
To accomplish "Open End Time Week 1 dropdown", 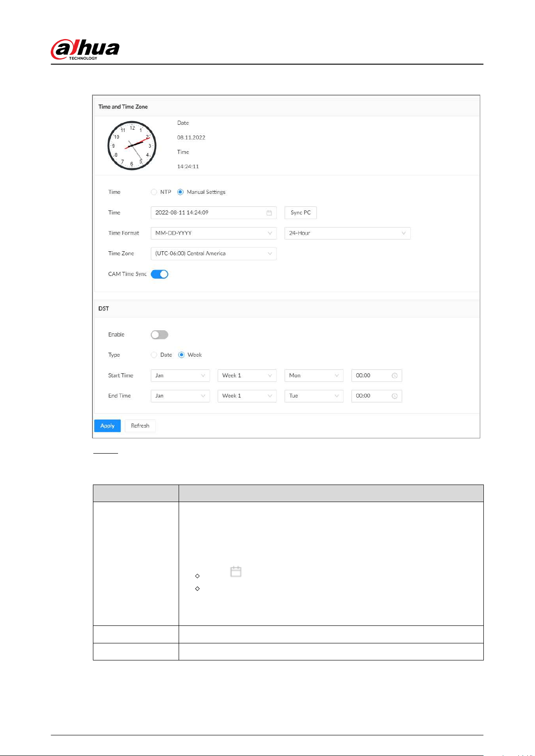I will click(x=247, y=396).
